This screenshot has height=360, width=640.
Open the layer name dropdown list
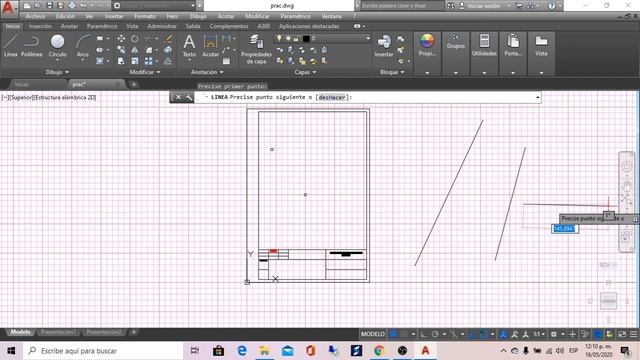(x=368, y=38)
